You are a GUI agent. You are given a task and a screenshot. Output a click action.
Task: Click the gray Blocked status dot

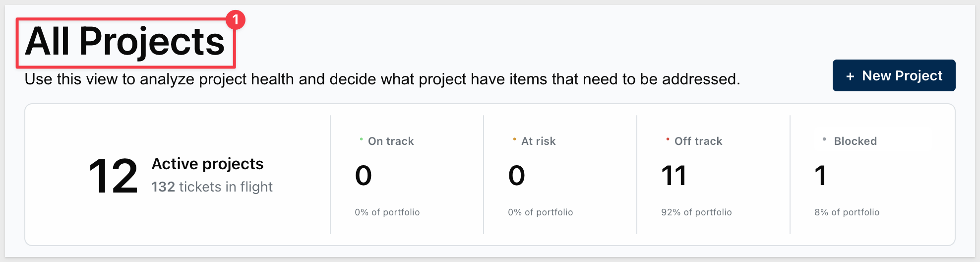(x=824, y=139)
